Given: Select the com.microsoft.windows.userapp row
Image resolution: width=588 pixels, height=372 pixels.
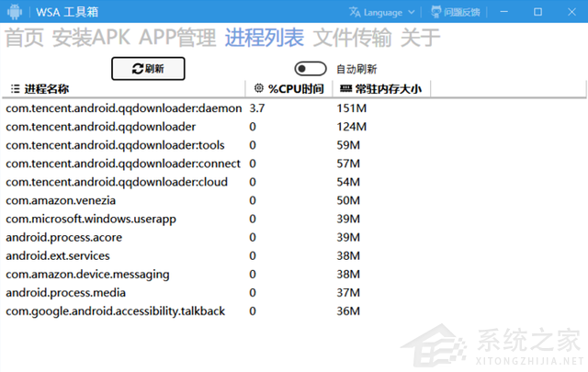Looking at the screenshot, I should click(x=91, y=219).
